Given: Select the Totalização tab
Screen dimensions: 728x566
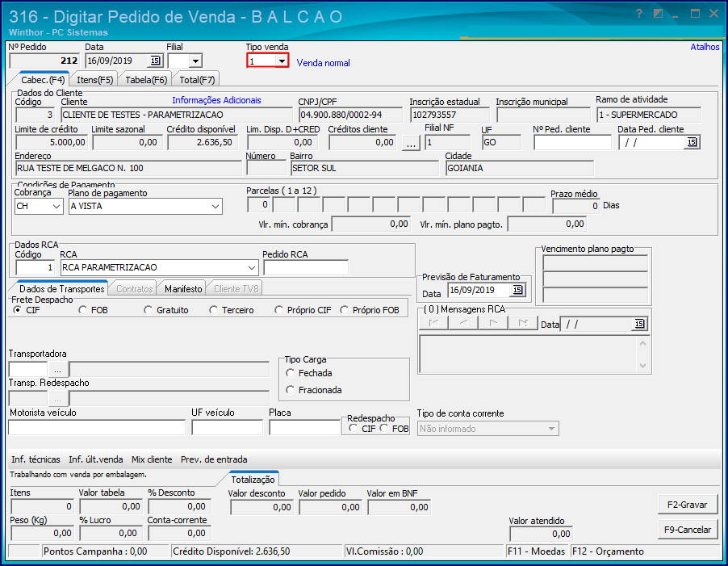Looking at the screenshot, I should pyautogui.click(x=253, y=480).
